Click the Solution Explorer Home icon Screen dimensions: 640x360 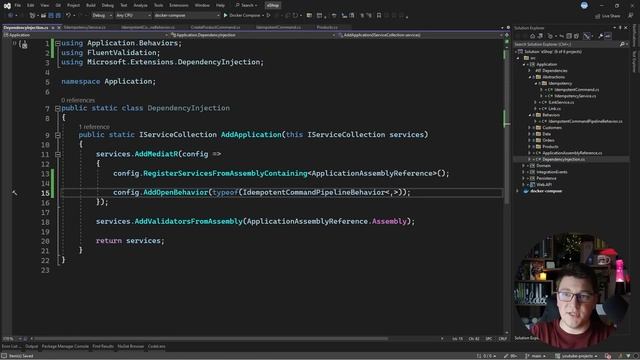pyautogui.click(x=532, y=36)
